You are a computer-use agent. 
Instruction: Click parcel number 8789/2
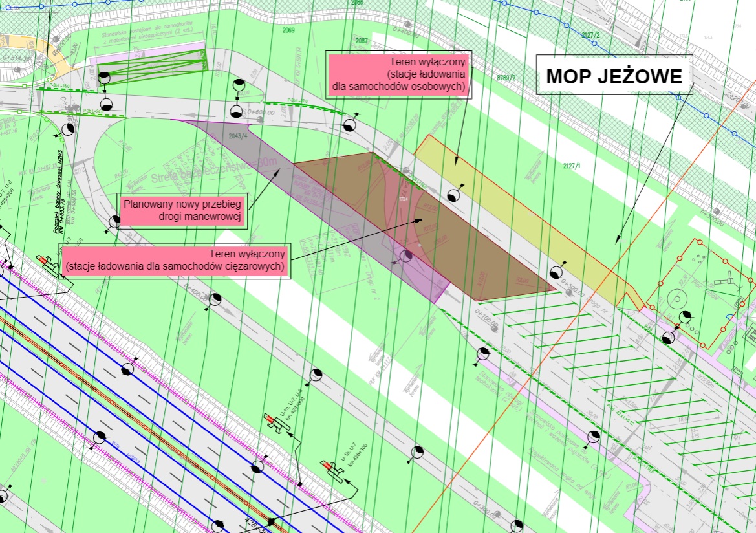[x=506, y=78]
